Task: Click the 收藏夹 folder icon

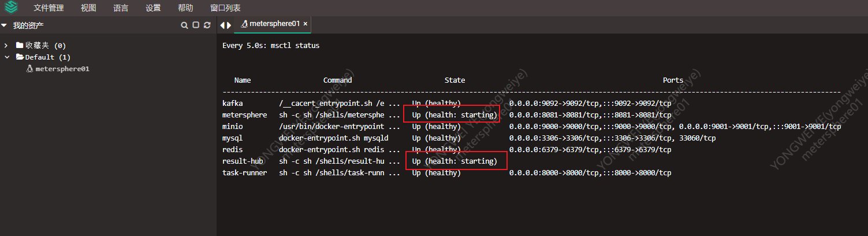Action: pos(20,45)
